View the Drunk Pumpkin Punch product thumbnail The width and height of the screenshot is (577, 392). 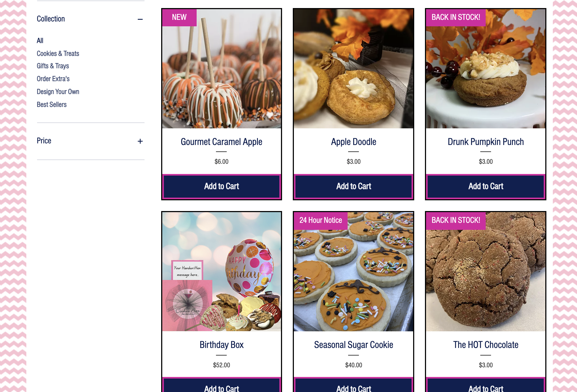(x=485, y=68)
